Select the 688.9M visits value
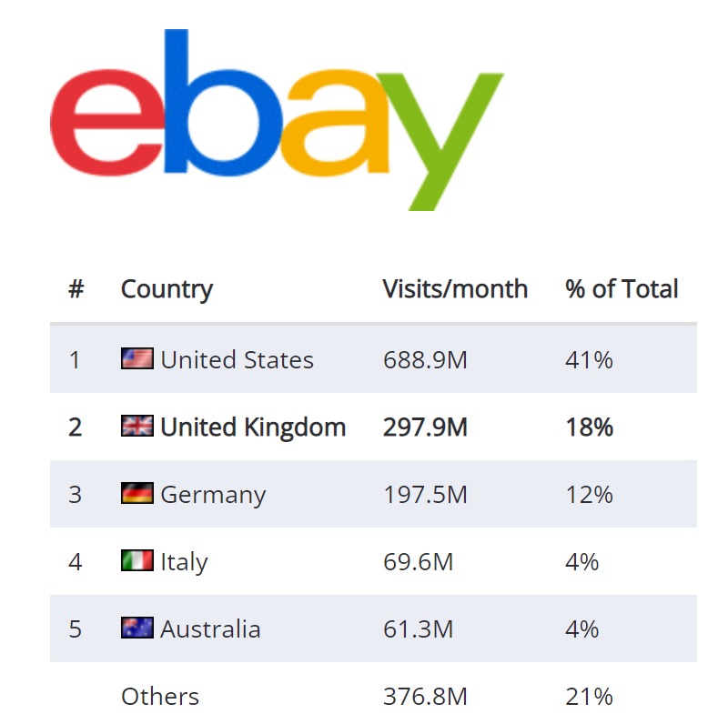 [x=425, y=360]
